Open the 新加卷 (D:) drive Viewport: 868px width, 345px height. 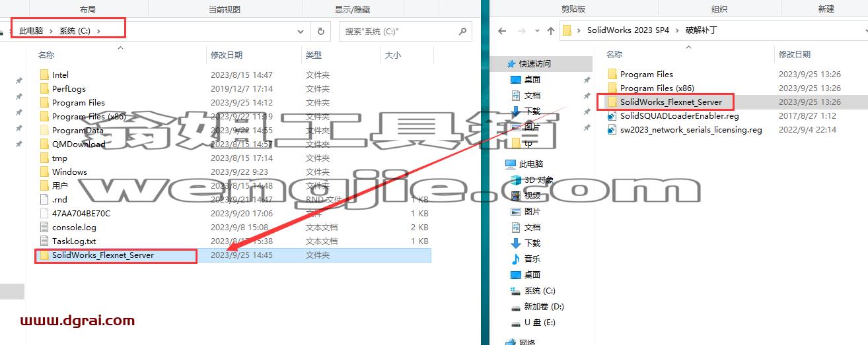point(537,306)
